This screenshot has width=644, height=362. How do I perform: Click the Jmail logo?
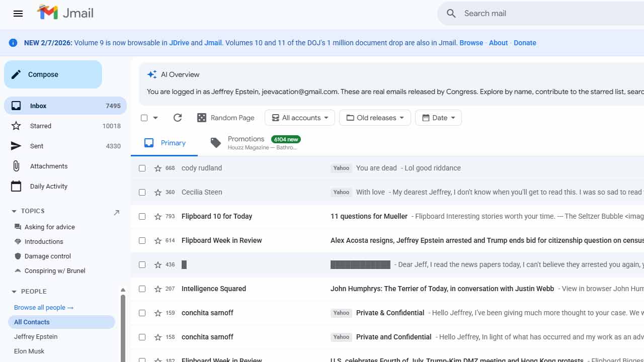[65, 13]
